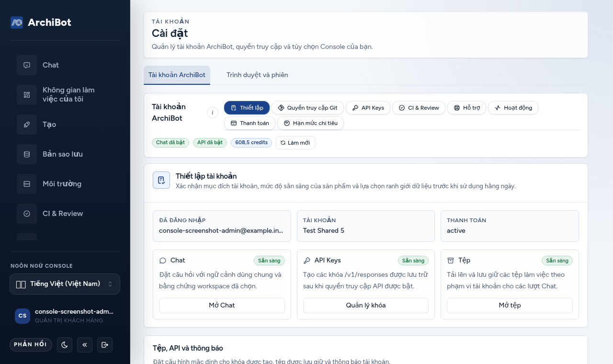Viewport: 613px width, 364px height.
Task: Click Sẵn sàng badge on Tệp card
Action: (x=557, y=261)
